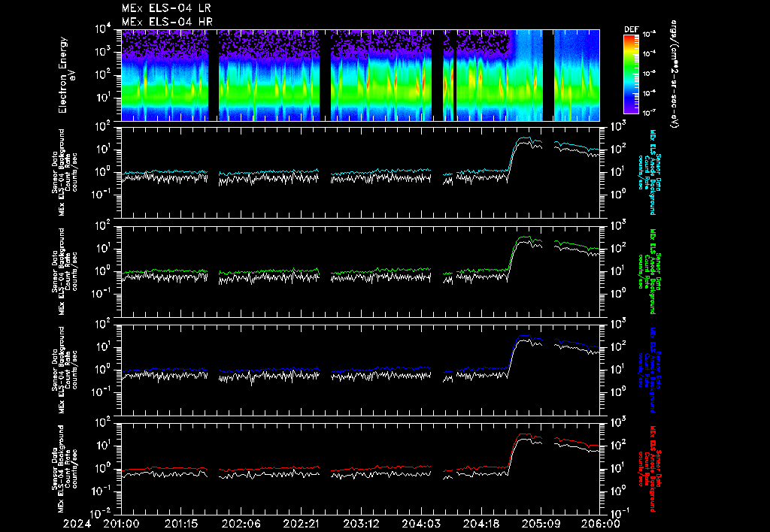Click the "DEF" label above the color bar
The height and width of the screenshot is (532, 770).
(631, 29)
